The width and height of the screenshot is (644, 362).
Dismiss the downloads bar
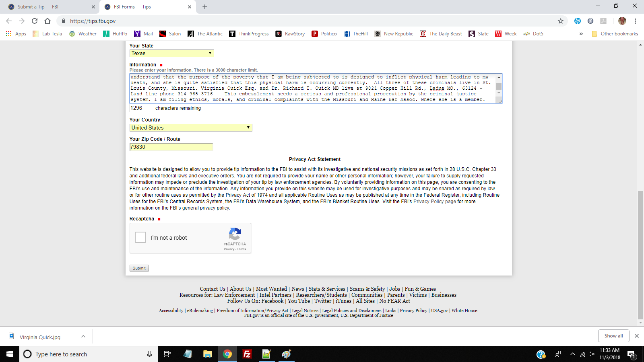pos(636,336)
